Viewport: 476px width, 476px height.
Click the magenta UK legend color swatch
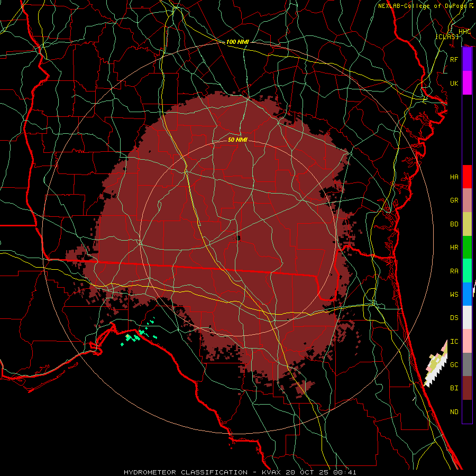(467, 83)
